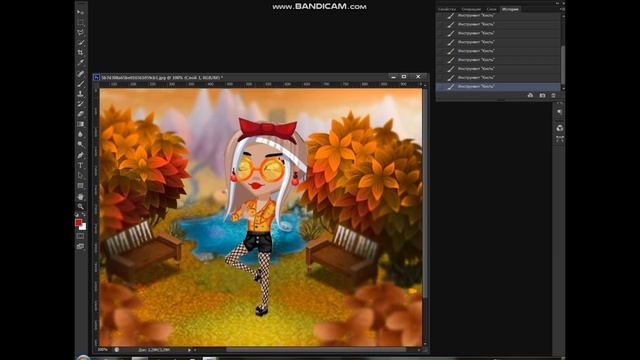
Task: Open the color wheel panel in collapsed dock
Action: (x=560, y=128)
